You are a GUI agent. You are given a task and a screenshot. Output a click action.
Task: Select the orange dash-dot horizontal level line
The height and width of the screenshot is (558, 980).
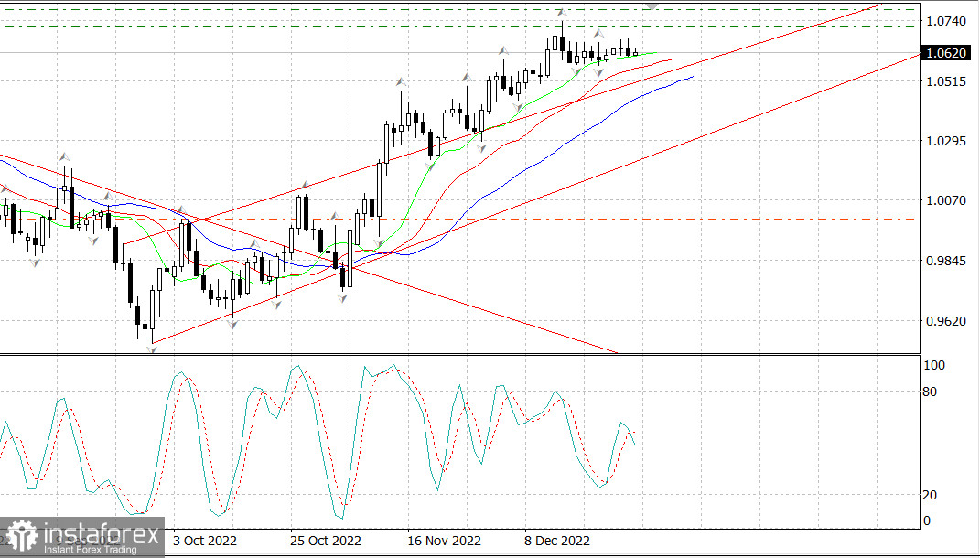pos(459,220)
